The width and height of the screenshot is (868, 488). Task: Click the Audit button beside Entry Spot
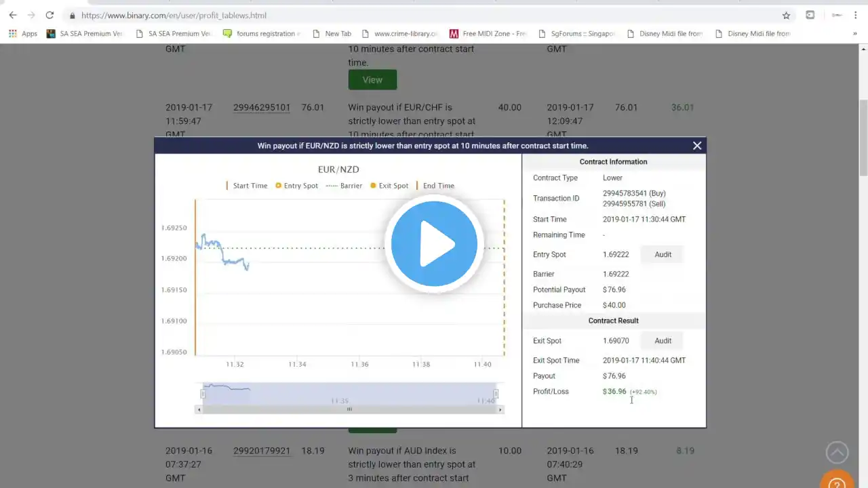coord(663,254)
